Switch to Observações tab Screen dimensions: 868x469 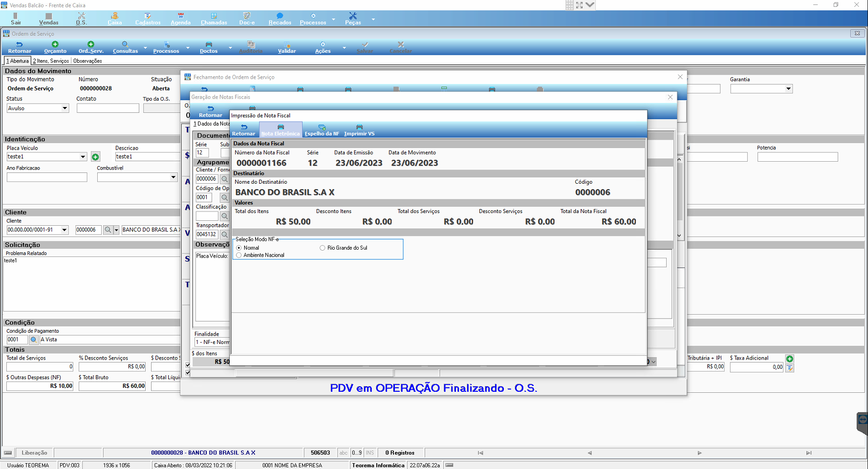(87, 61)
